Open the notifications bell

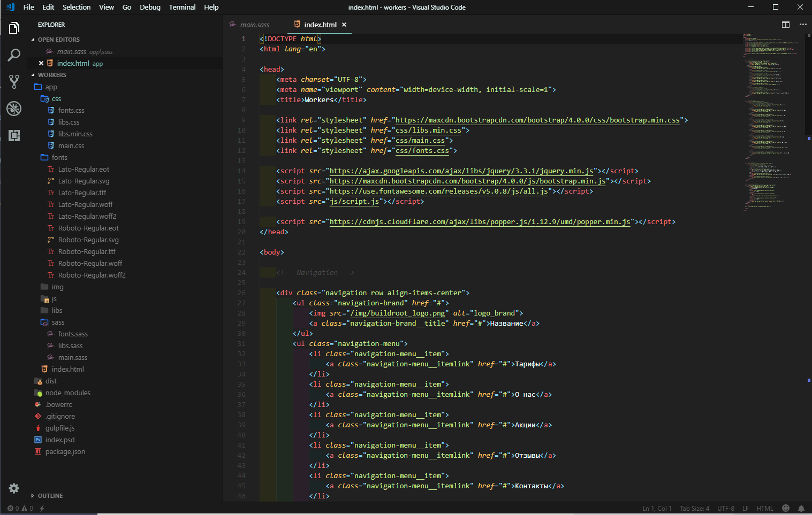coord(801,509)
